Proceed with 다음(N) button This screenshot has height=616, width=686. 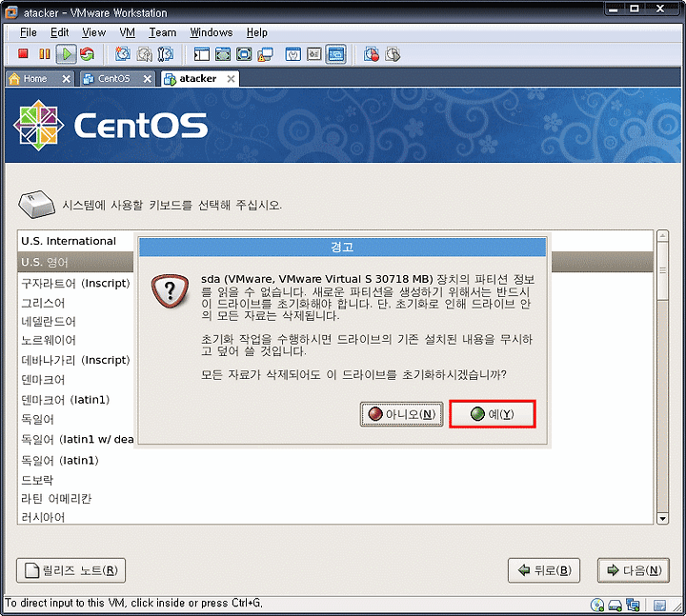(x=633, y=570)
